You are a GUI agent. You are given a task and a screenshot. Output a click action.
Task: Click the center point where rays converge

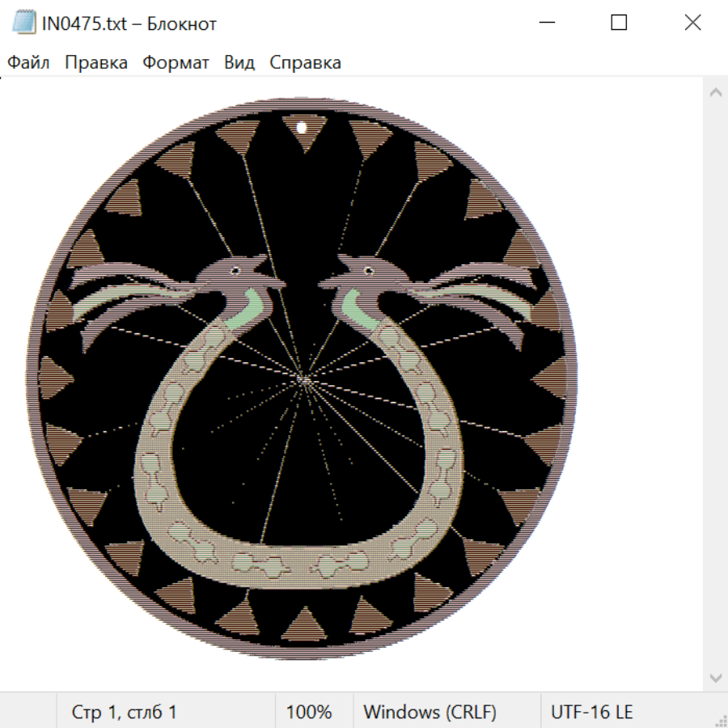pos(304,379)
